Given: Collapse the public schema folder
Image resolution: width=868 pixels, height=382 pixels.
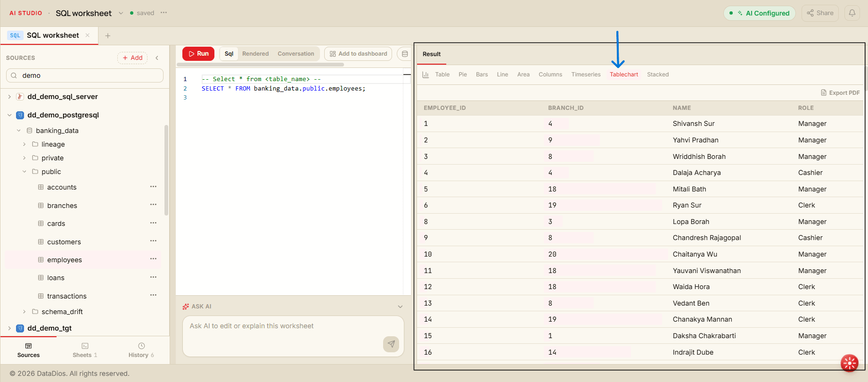Looking at the screenshot, I should (x=25, y=172).
